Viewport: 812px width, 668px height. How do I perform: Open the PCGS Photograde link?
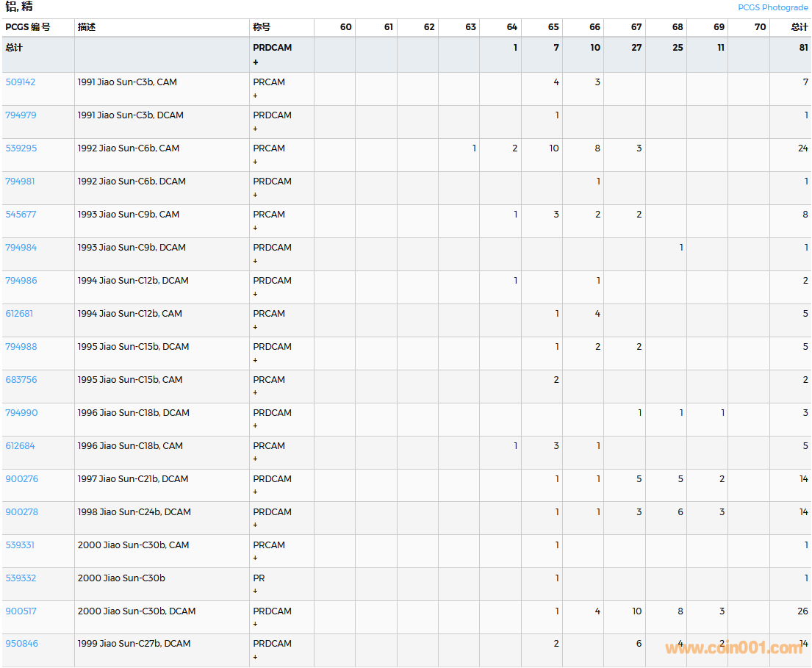(772, 7)
